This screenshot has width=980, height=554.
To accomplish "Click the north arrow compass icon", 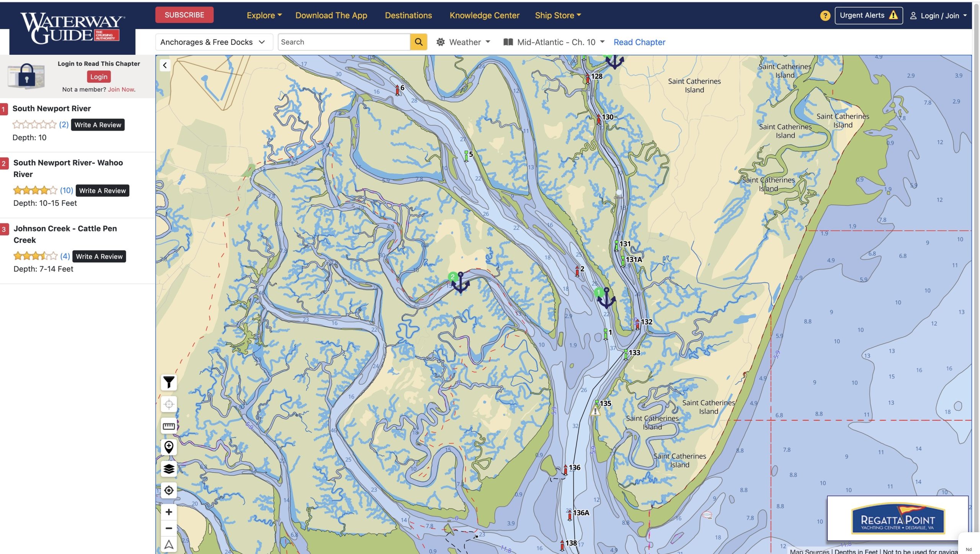I will (169, 544).
